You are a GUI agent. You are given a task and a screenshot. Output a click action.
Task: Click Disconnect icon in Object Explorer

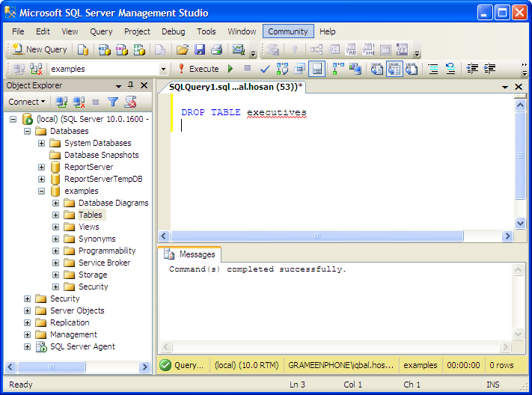[x=79, y=102]
